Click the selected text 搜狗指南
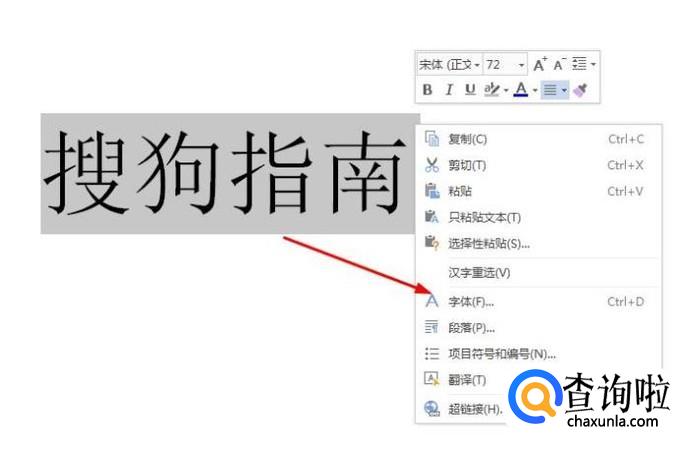 coord(223,173)
